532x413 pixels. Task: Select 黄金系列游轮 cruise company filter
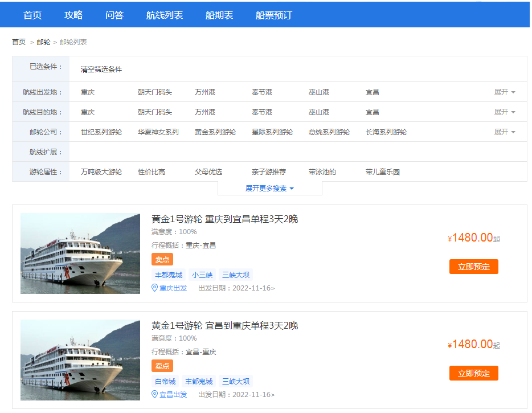pyautogui.click(x=215, y=132)
